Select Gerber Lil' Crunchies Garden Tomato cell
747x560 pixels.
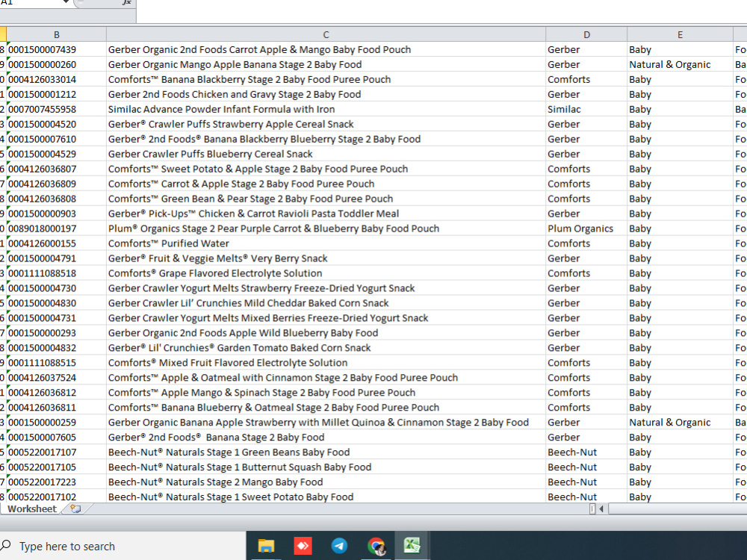click(326, 348)
